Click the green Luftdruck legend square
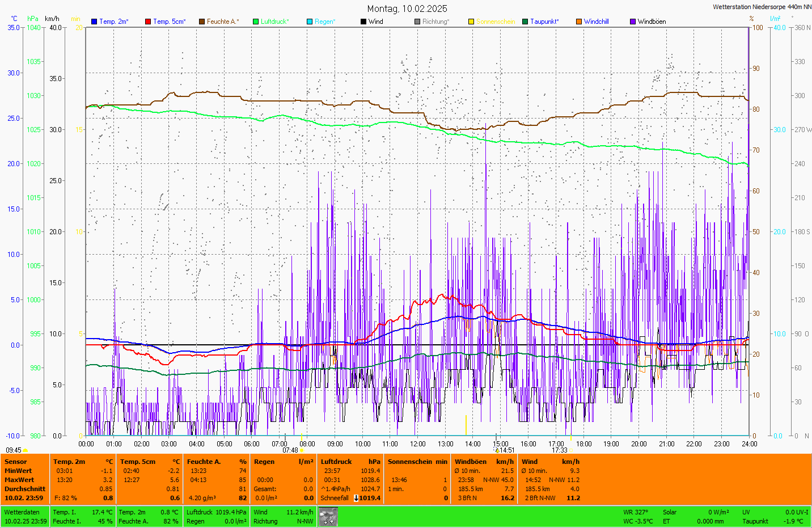812x528 pixels. (256, 22)
